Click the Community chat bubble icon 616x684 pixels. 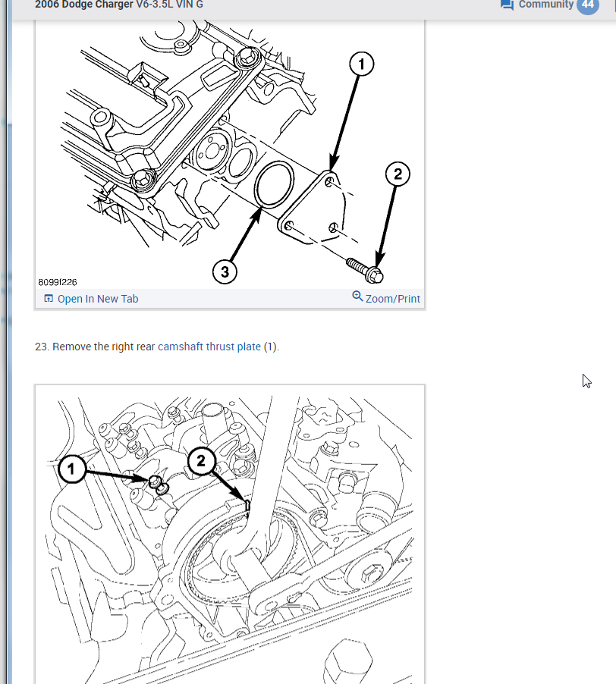[507, 5]
